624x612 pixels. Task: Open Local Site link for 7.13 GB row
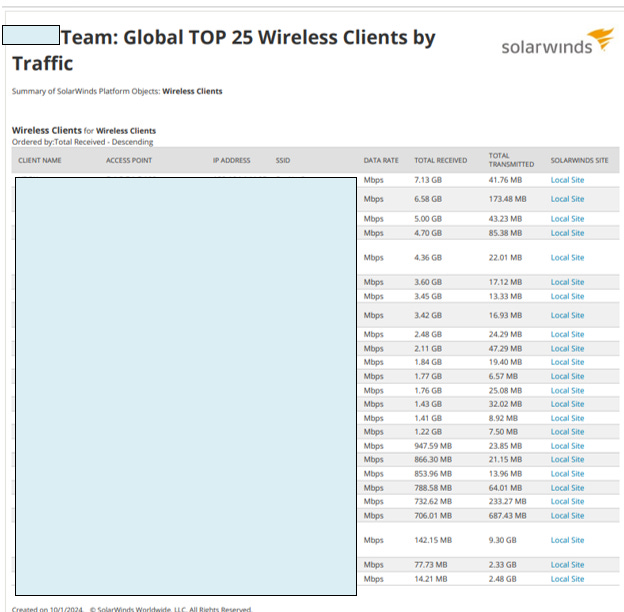567,180
